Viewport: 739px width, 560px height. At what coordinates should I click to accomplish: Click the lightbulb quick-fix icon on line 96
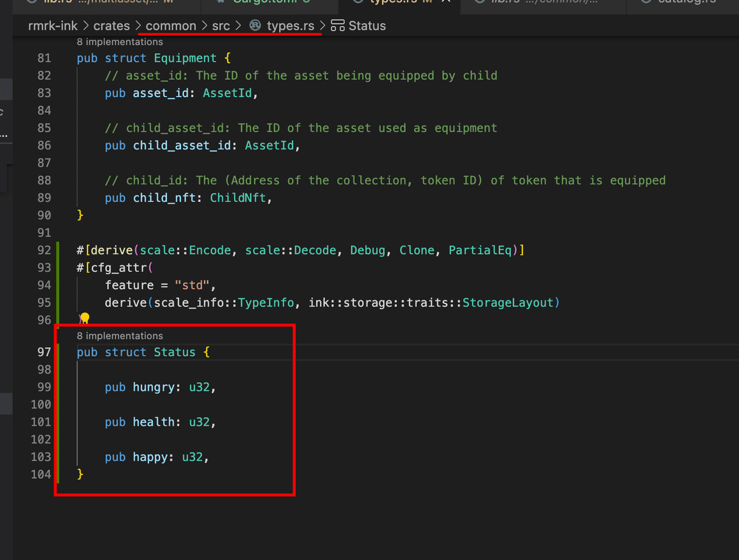[x=85, y=318]
